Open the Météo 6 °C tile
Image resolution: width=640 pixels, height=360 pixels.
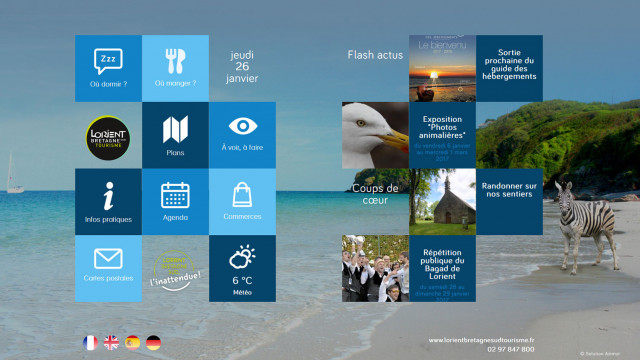click(242, 269)
